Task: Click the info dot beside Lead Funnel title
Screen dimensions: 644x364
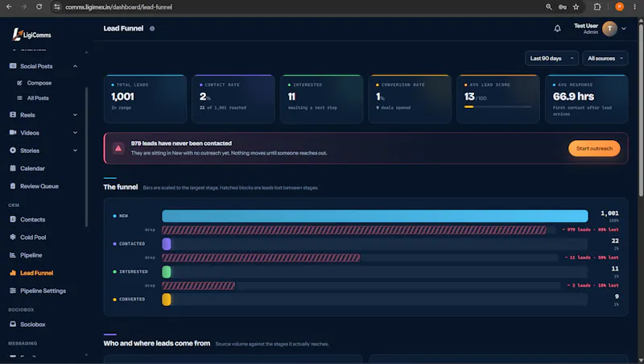Action: pos(152,28)
